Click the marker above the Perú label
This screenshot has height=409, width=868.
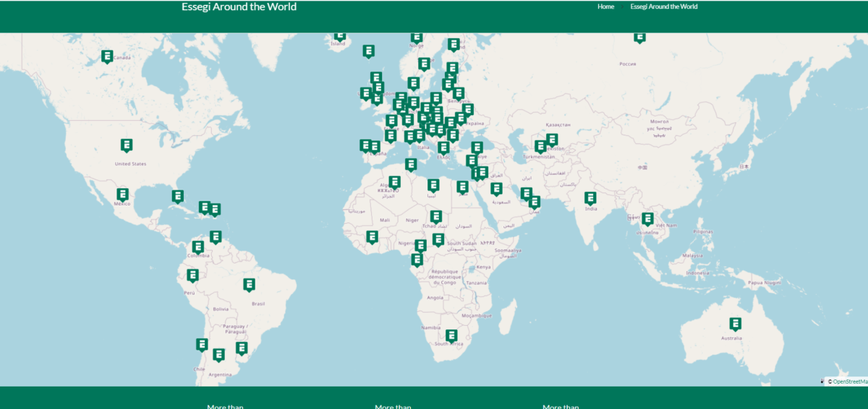[x=192, y=275]
